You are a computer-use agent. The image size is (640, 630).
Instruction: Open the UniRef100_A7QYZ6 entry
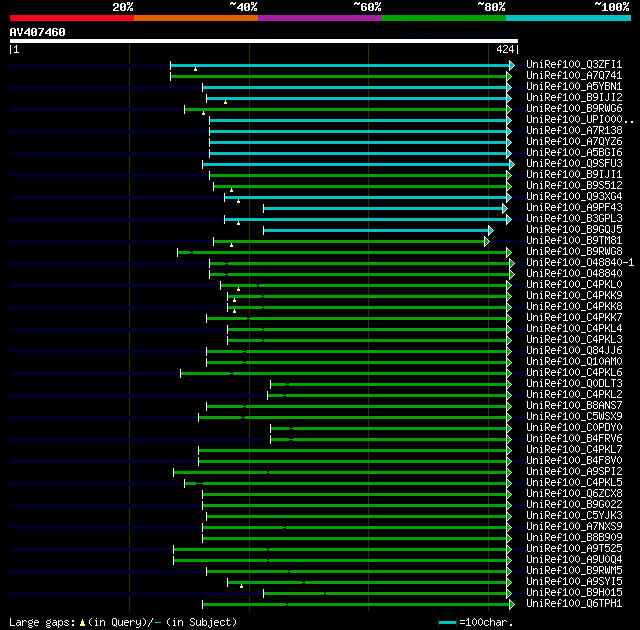click(574, 142)
